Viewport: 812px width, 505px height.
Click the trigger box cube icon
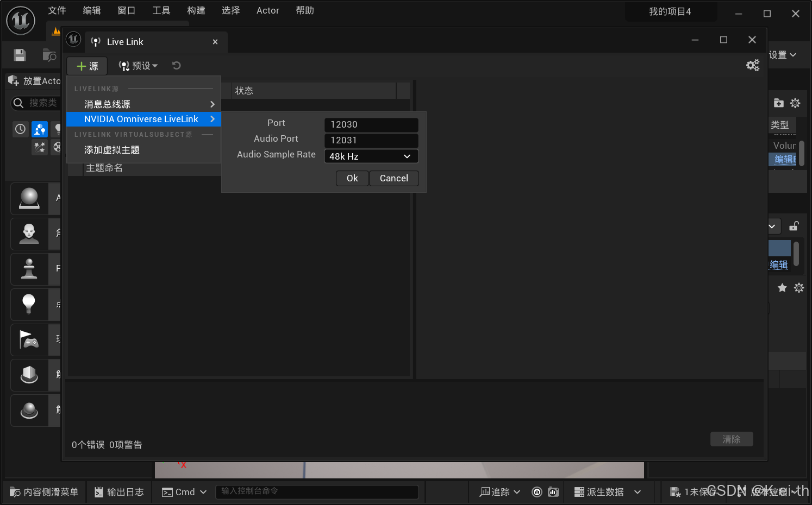(x=29, y=375)
